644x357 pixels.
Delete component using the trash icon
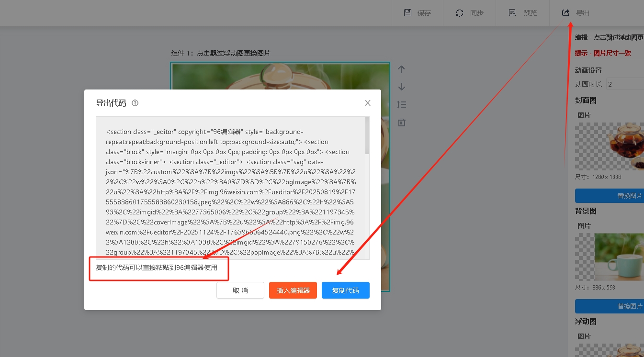tap(401, 123)
